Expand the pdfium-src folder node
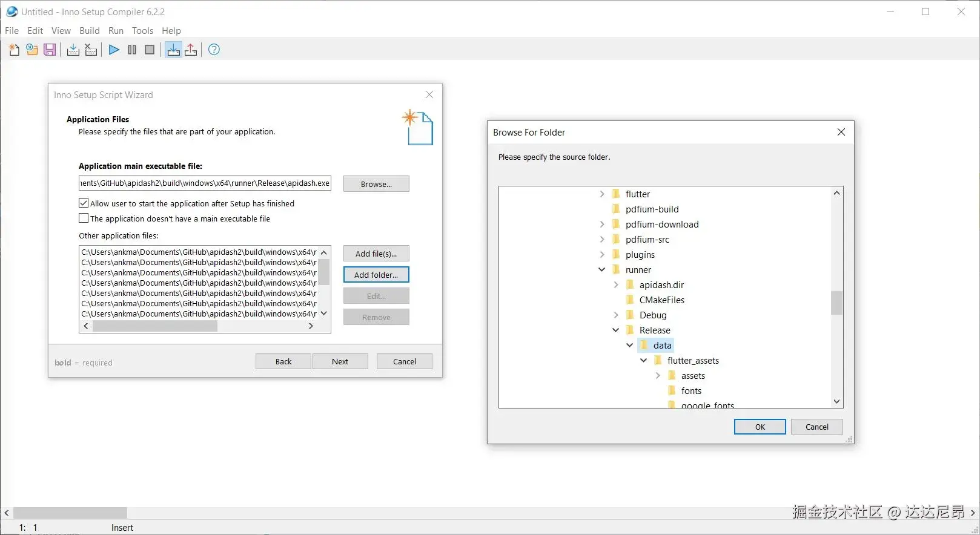This screenshot has width=980, height=535. pyautogui.click(x=601, y=239)
